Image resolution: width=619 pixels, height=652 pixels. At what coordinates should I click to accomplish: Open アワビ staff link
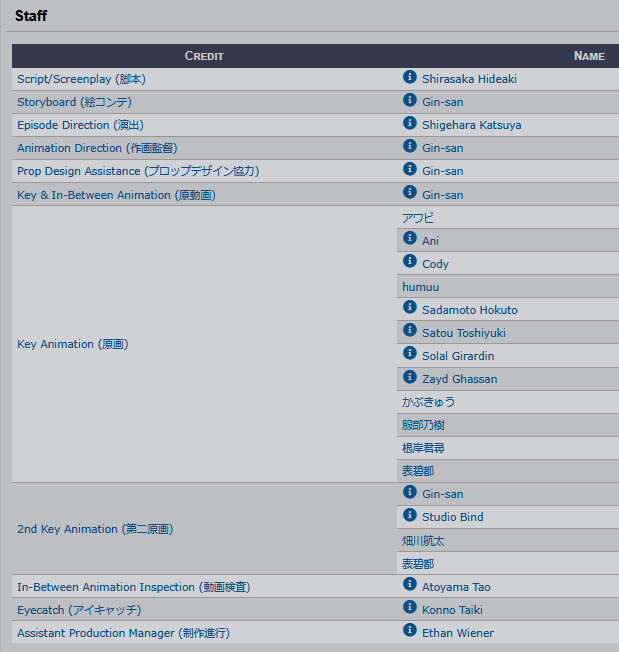coord(418,218)
